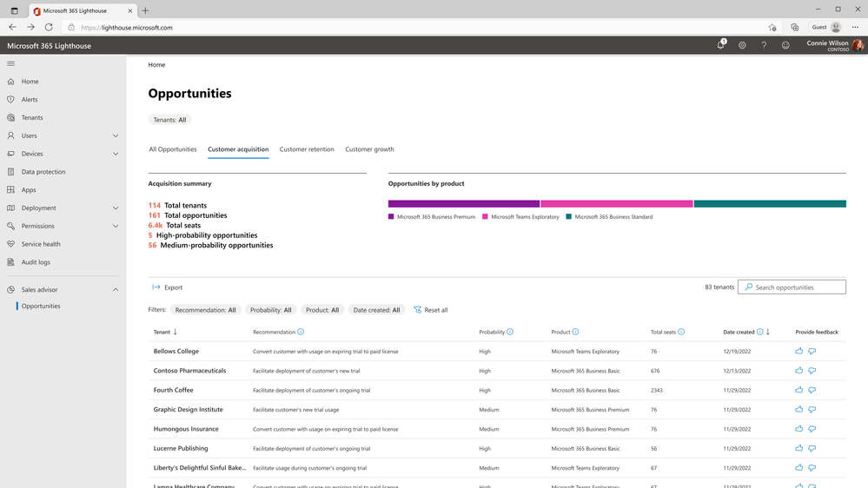Click info icon beside Recommendation header

301,332
